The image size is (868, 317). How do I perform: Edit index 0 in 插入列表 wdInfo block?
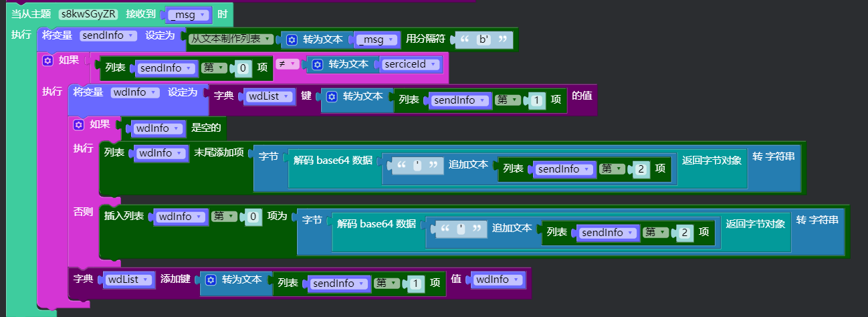tap(253, 217)
